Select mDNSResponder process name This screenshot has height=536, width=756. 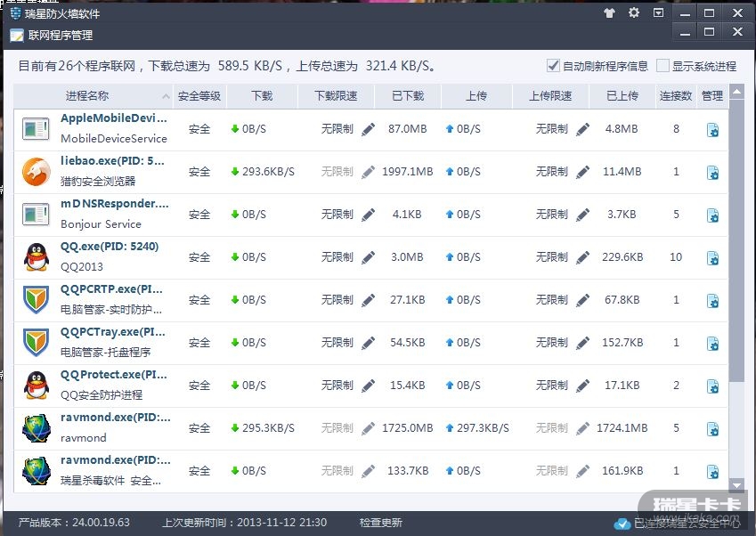115,203
